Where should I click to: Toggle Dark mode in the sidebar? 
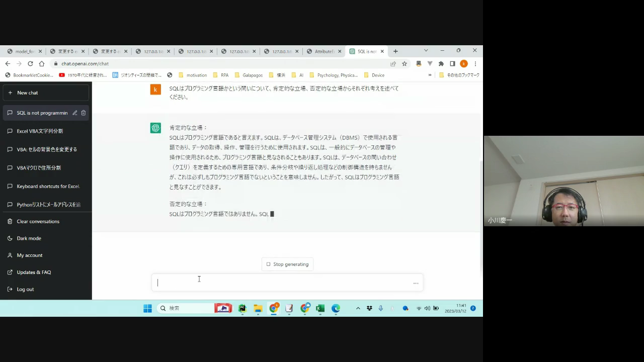point(29,238)
